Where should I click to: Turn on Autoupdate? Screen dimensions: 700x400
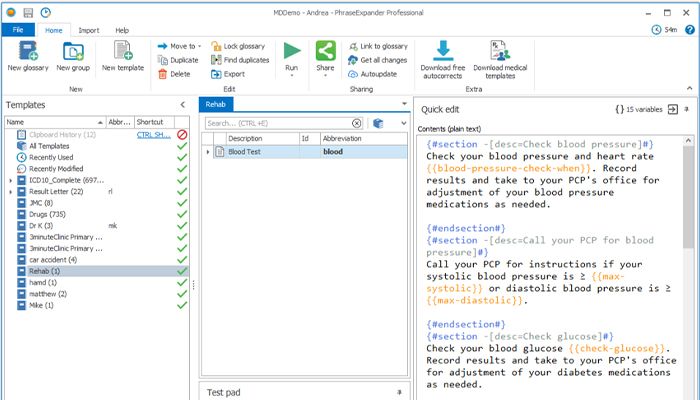pyautogui.click(x=372, y=74)
